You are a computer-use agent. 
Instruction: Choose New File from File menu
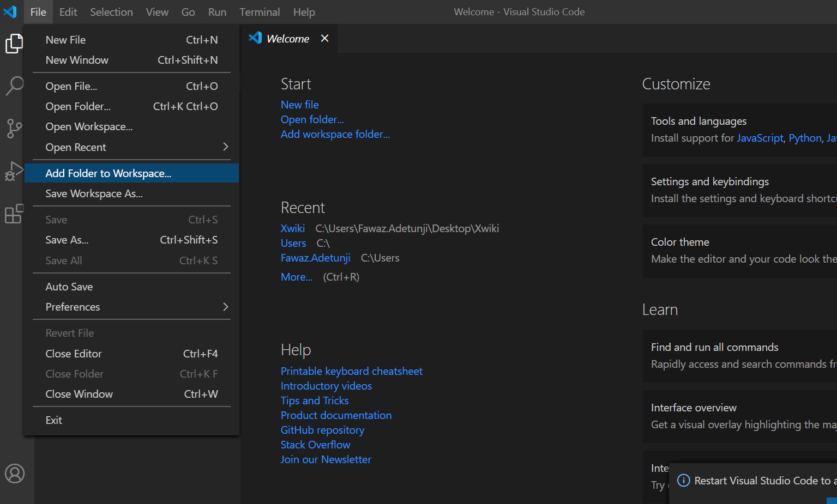coord(131,40)
